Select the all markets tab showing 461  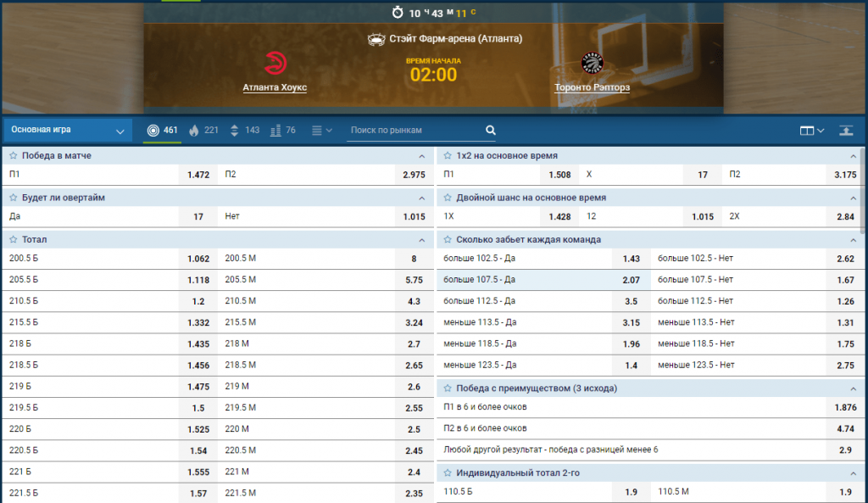(162, 131)
